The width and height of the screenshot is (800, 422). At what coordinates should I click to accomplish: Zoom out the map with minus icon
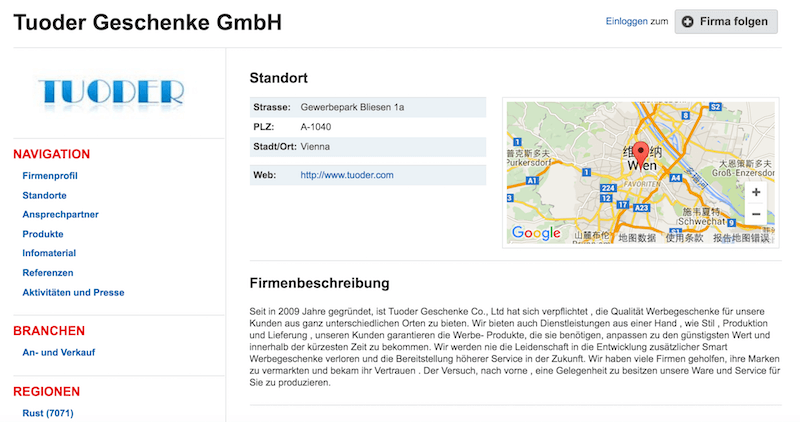click(756, 214)
